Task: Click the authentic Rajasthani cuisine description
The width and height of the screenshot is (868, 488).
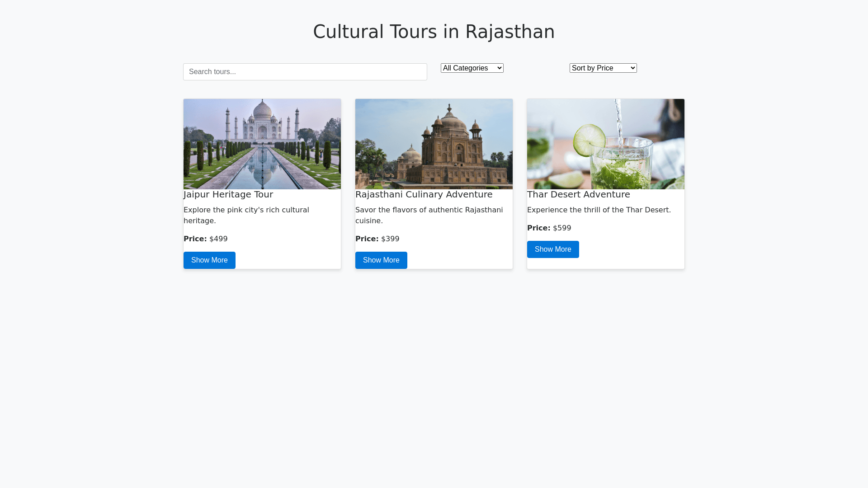Action: click(x=429, y=215)
